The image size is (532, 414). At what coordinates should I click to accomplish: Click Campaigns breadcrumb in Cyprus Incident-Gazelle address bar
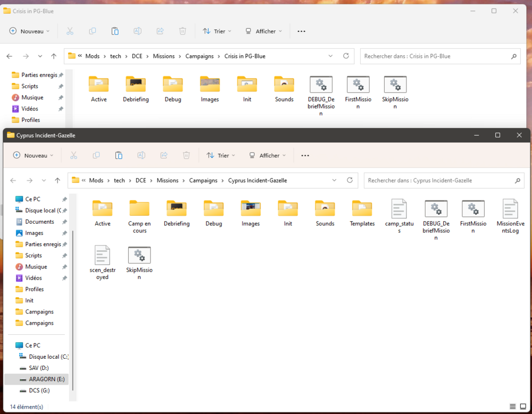[x=203, y=180]
